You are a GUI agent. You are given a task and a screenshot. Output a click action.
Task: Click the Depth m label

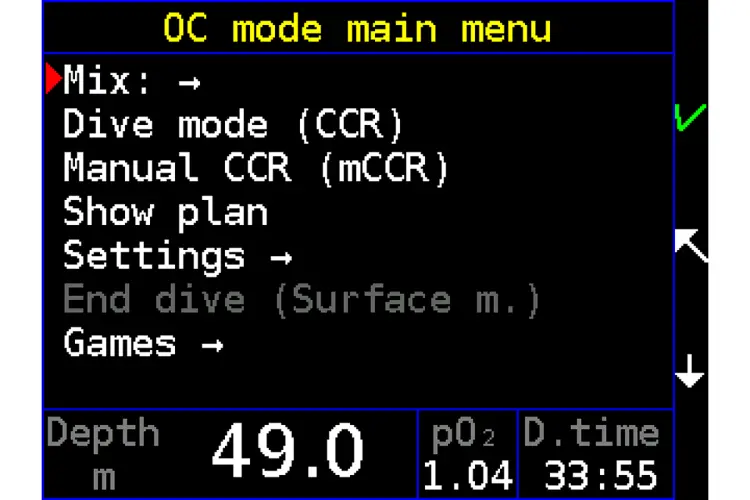[x=103, y=454]
